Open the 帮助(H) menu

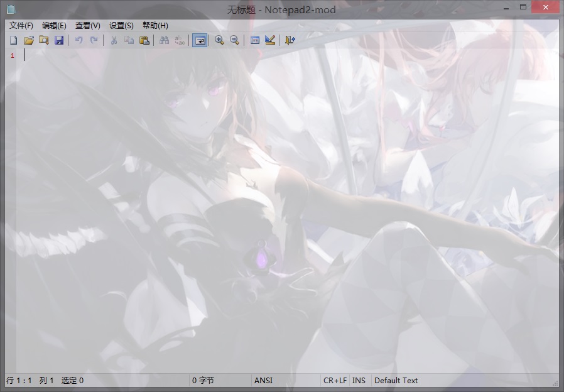click(x=155, y=26)
